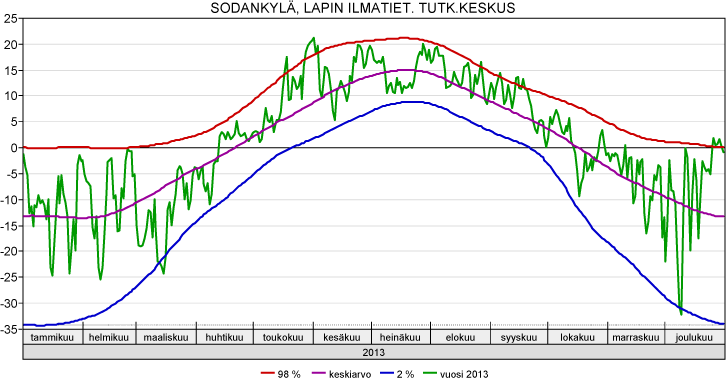Select the syyskuu month cell
Viewport: 726px width, 381px height.
519,337
